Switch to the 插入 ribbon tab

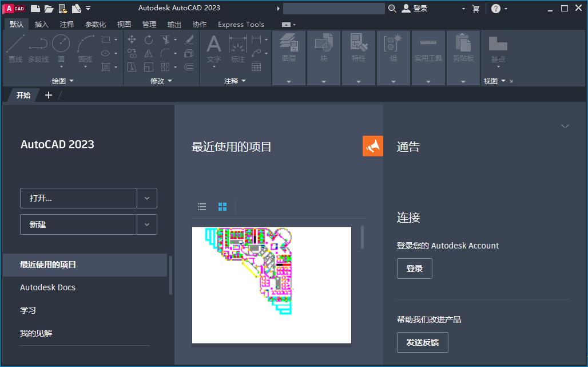pos(42,25)
